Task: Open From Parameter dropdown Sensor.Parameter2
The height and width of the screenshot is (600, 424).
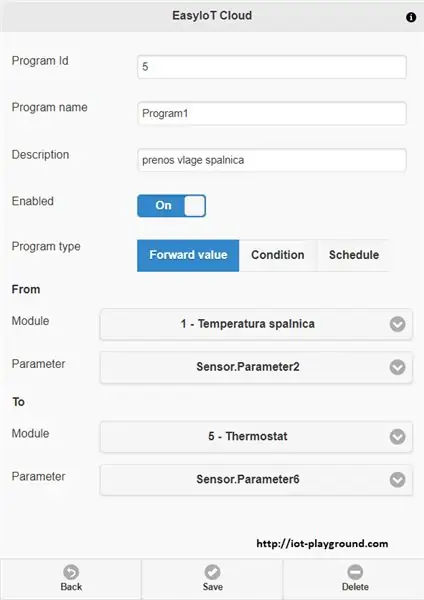Action: click(x=256, y=367)
